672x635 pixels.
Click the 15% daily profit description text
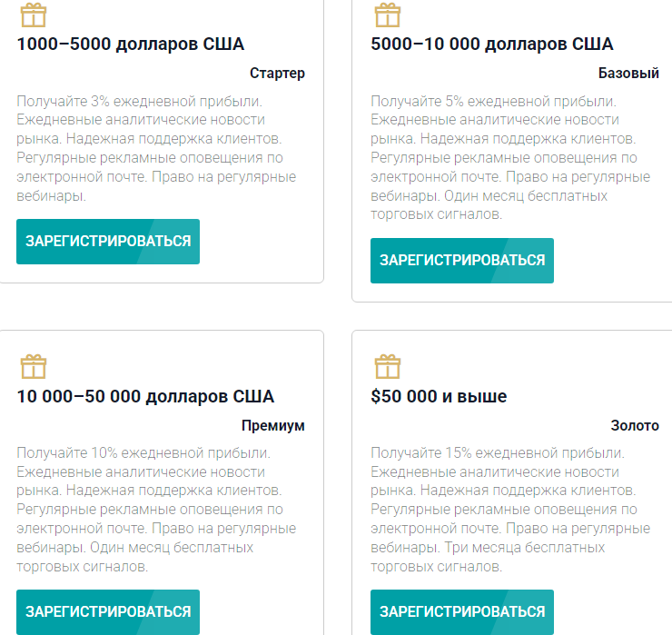tap(509, 509)
